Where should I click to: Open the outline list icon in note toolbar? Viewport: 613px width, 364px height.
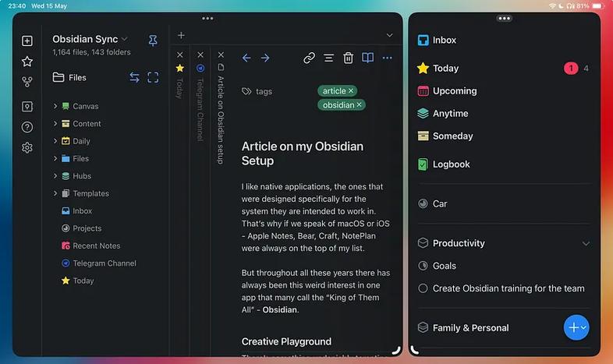[329, 58]
